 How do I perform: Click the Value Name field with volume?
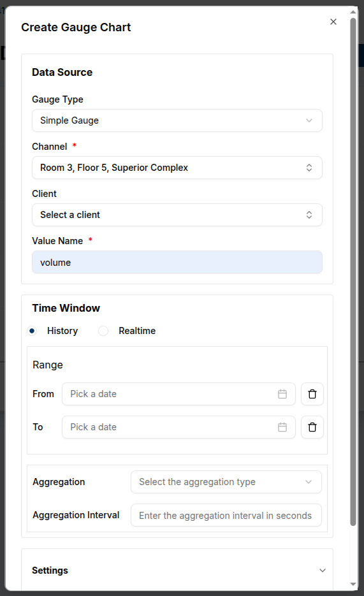coord(177,262)
